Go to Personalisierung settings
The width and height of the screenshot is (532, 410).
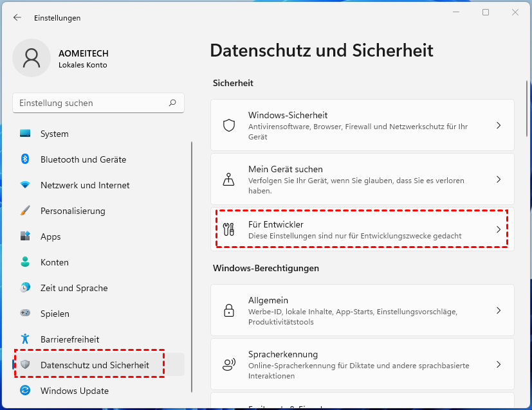[x=73, y=211]
